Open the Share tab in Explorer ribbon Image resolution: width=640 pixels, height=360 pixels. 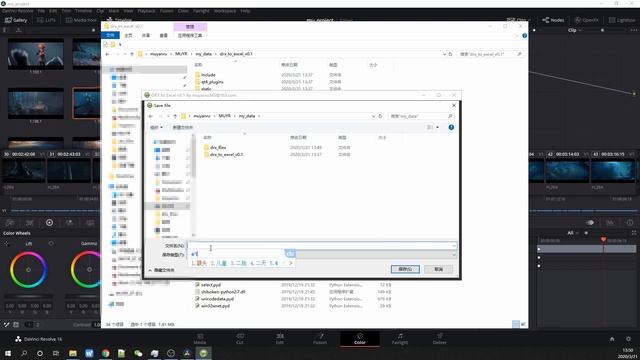(x=146, y=36)
